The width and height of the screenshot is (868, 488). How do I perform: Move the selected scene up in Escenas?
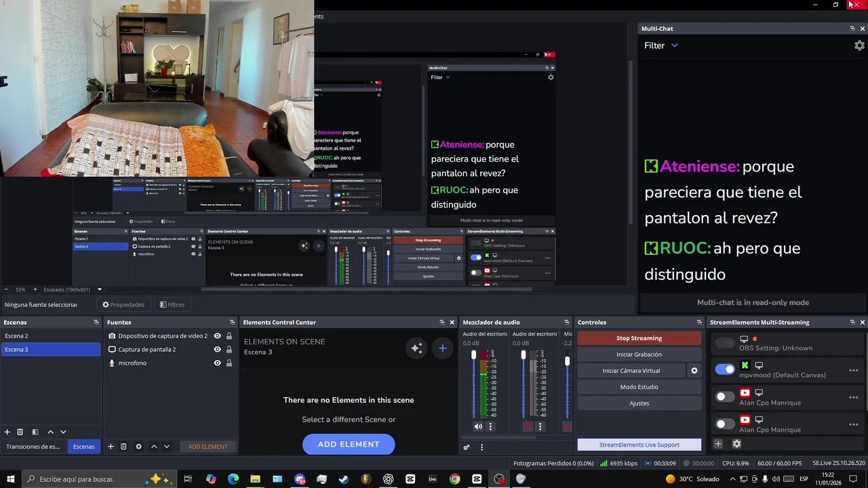pyautogui.click(x=50, y=432)
